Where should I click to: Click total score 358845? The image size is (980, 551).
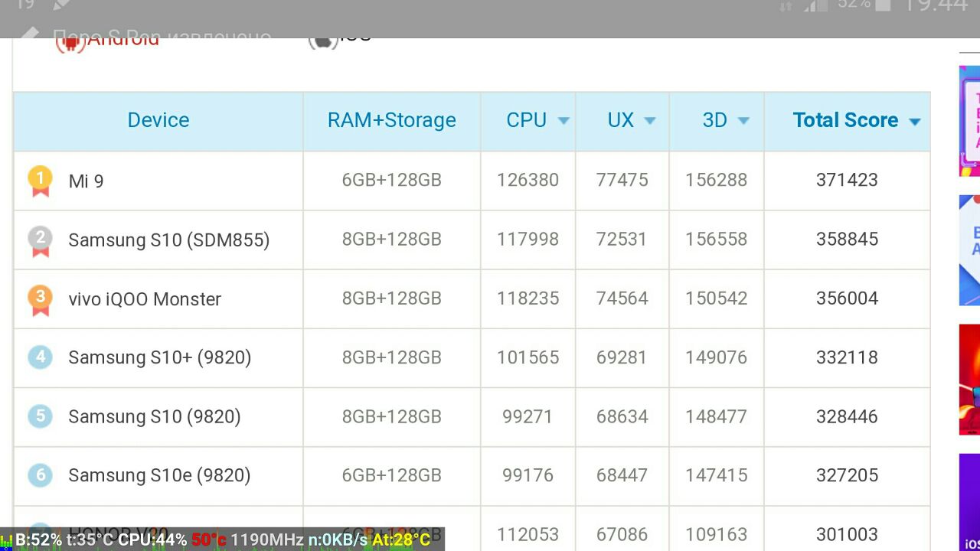[x=847, y=239]
